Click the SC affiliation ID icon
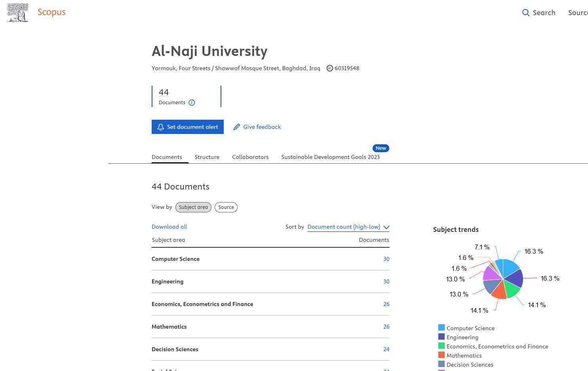The width and height of the screenshot is (588, 371). (329, 68)
